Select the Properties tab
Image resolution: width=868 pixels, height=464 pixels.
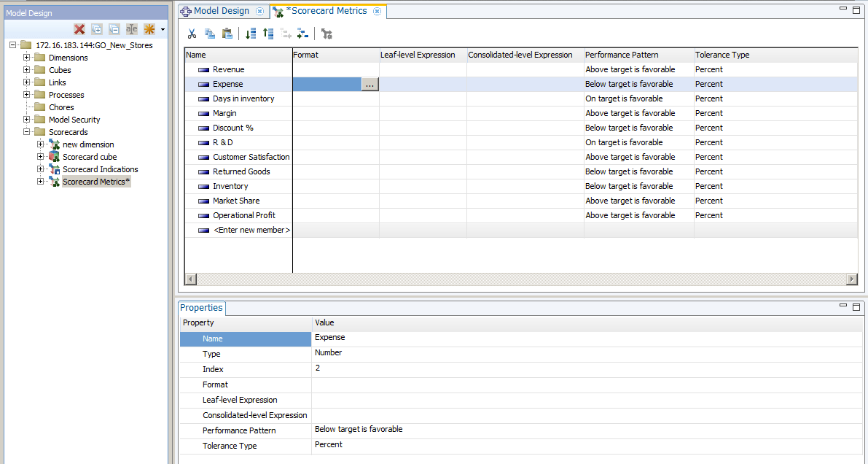(x=201, y=307)
